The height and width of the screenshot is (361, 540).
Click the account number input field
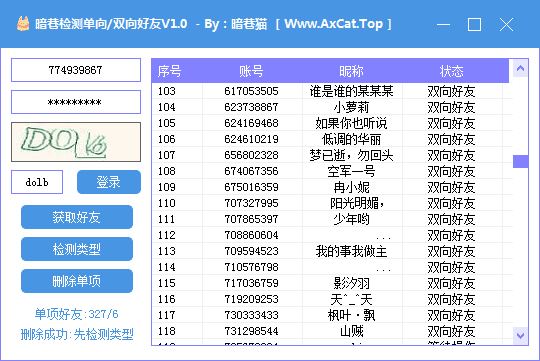76,70
